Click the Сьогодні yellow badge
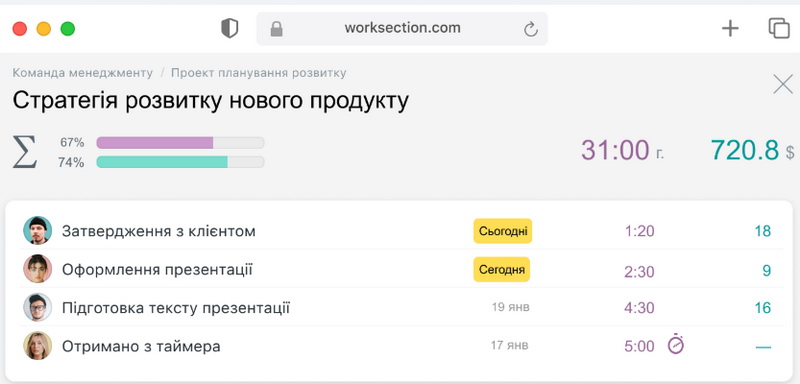Image resolution: width=800 pixels, height=384 pixels. tap(503, 231)
